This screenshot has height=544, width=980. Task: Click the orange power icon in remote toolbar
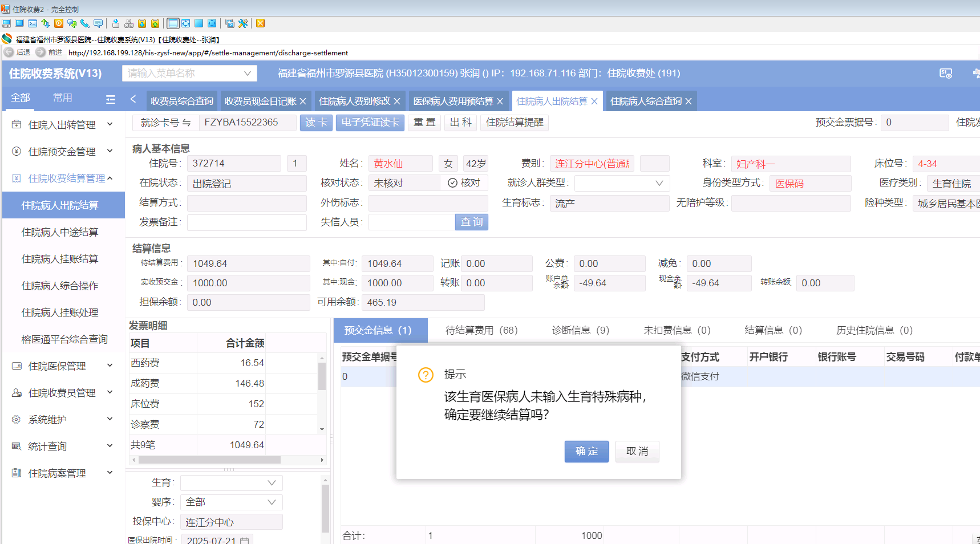59,23
